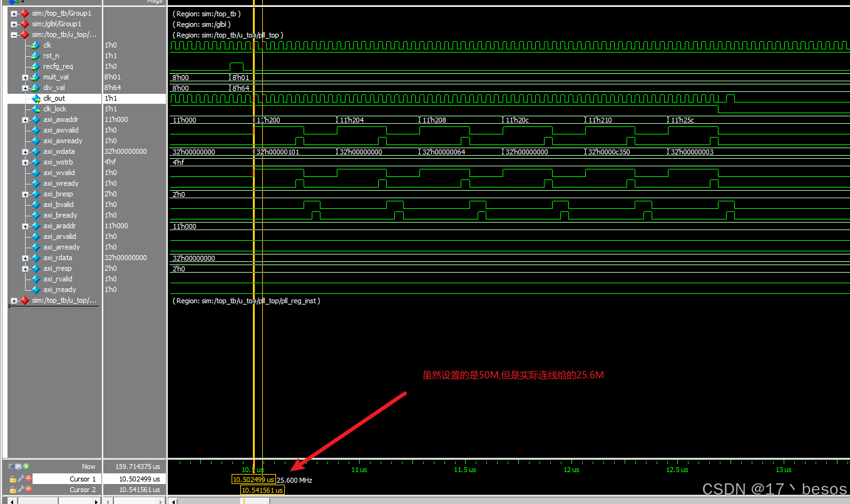Delete Cursor 2 with its red minus icon

coord(28,490)
